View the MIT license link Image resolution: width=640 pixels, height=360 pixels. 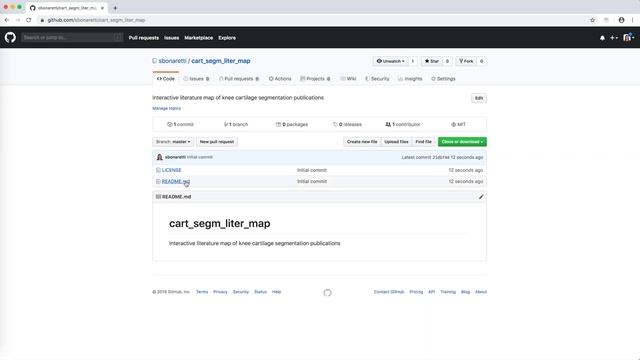point(458,124)
